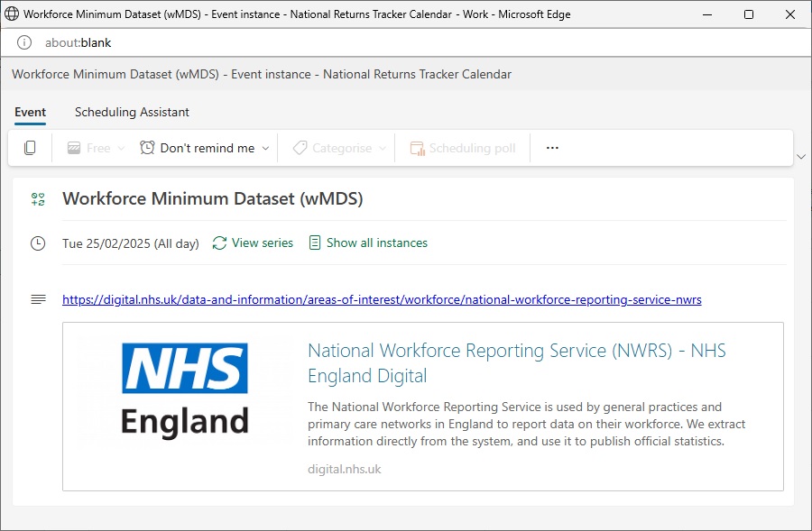Click the event title category icon
The width and height of the screenshot is (812, 531).
[x=38, y=199]
